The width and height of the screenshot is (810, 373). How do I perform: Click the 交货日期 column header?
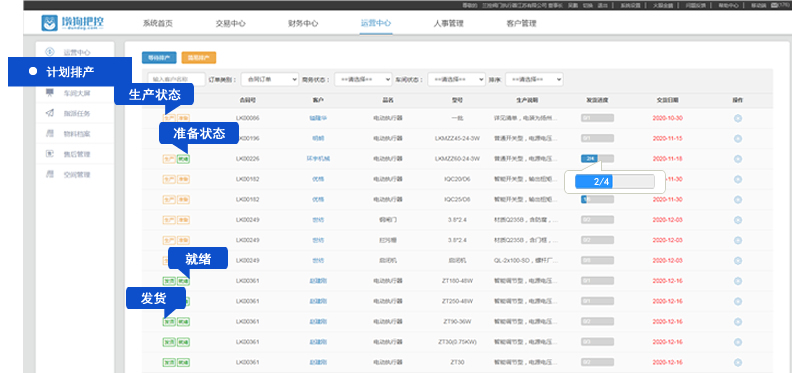[667, 100]
